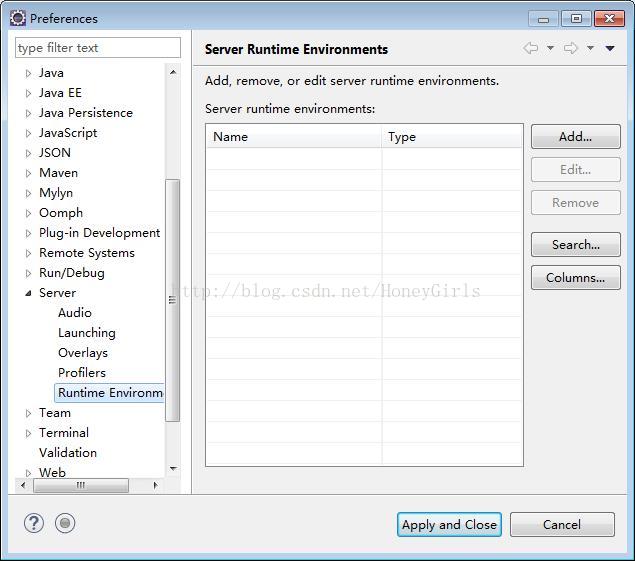
Task: Click the forward navigation arrow icon
Action: pos(571,48)
